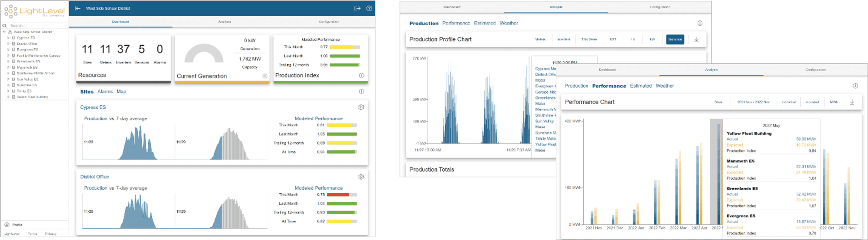Download the Performance Chart

click(852, 102)
